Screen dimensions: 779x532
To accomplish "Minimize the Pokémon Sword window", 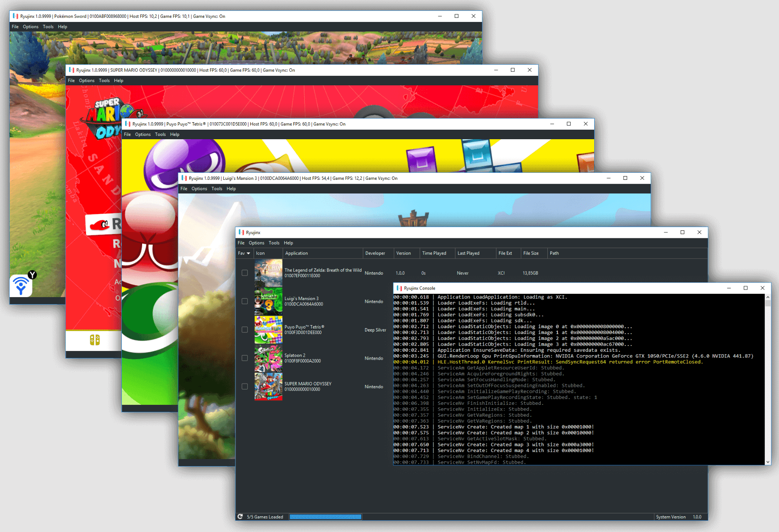I will 440,16.
